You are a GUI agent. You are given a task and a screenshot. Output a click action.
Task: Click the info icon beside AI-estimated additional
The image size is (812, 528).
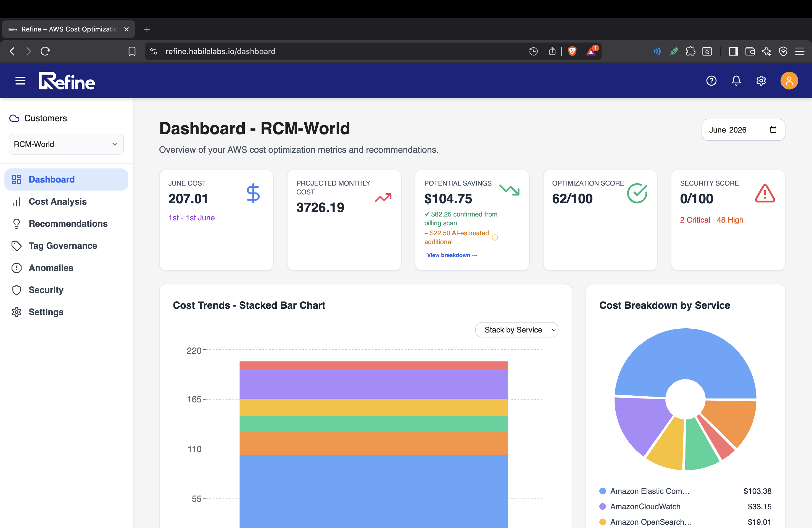(495, 237)
